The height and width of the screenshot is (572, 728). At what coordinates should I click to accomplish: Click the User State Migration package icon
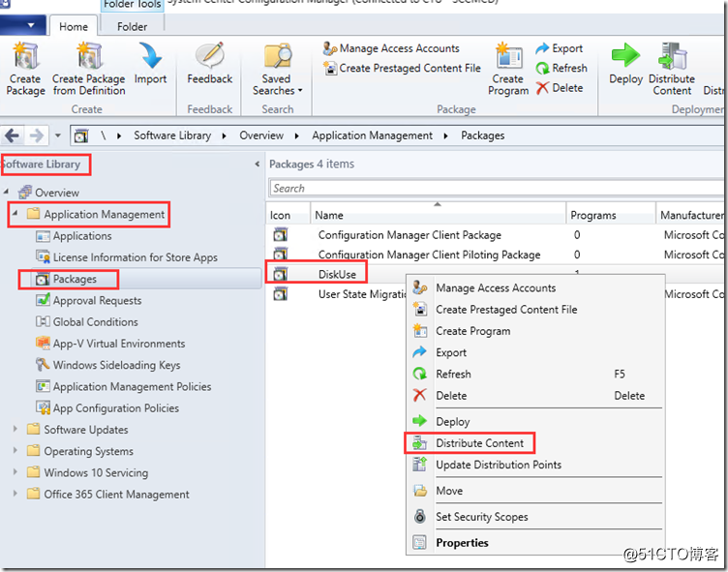280,294
